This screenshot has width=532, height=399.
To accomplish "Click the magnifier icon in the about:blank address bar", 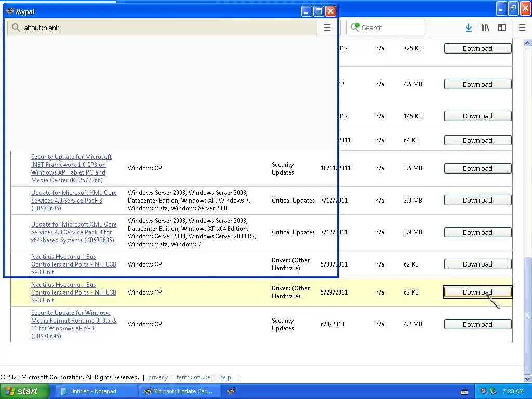I will 16,28.
